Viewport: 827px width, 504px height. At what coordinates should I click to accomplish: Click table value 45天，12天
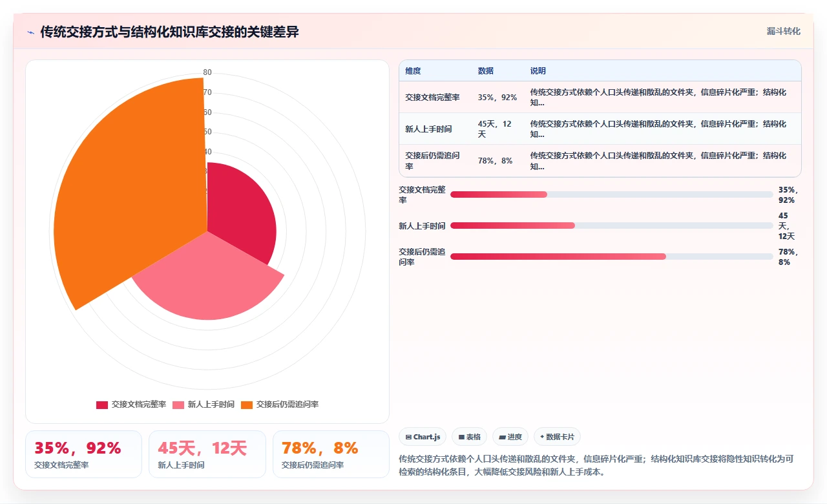(x=495, y=129)
